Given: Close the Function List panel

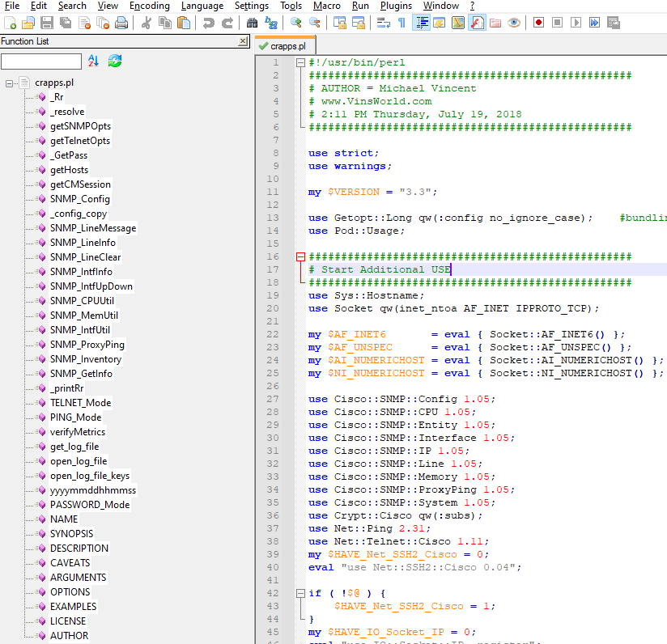Looking at the screenshot, I should (x=243, y=41).
